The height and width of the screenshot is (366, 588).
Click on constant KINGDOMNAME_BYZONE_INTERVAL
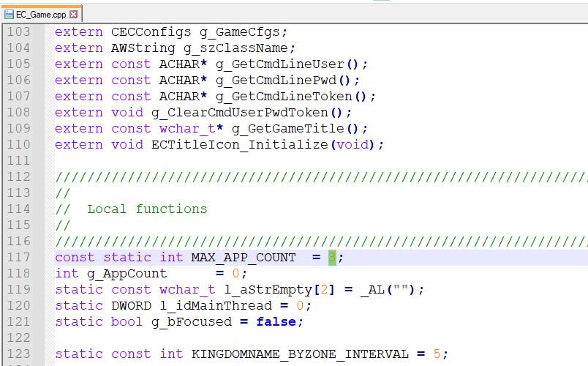pyautogui.click(x=300, y=354)
